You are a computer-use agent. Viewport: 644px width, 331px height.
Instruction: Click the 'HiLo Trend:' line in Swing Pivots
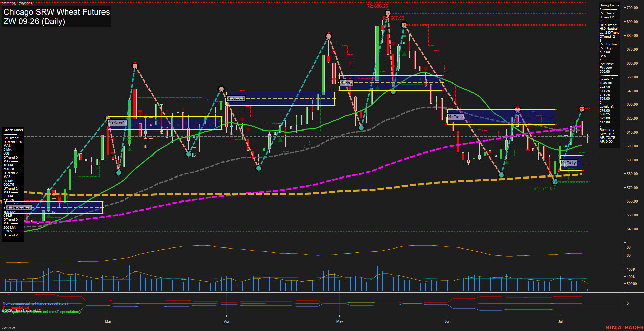608,25
